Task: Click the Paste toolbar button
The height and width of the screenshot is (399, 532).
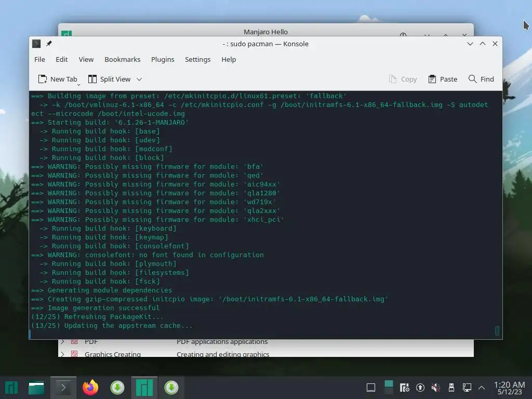Action: tap(443, 79)
